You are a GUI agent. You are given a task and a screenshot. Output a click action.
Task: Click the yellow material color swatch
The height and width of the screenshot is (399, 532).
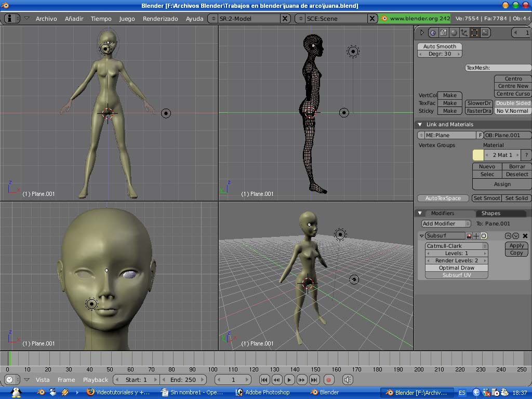(478, 155)
